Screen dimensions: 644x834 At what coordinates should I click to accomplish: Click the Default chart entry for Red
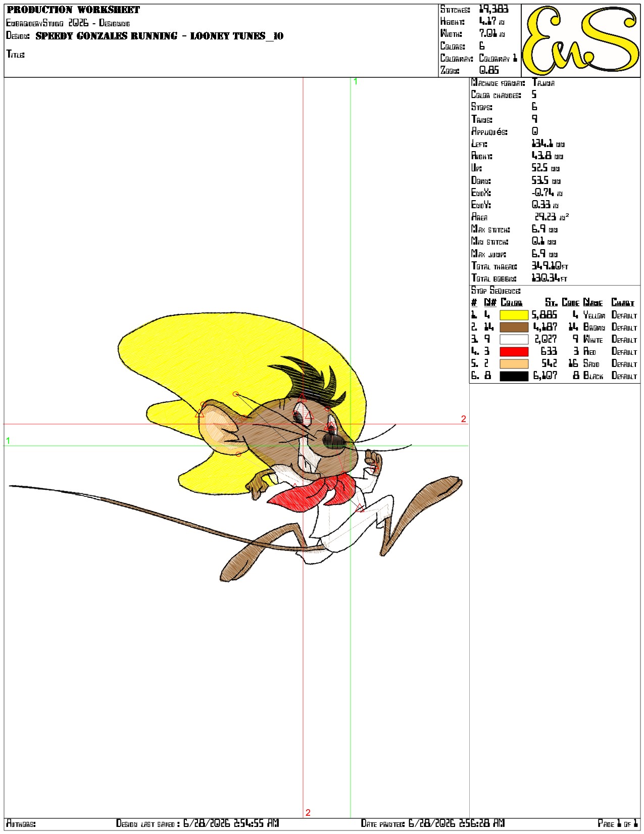click(x=624, y=351)
